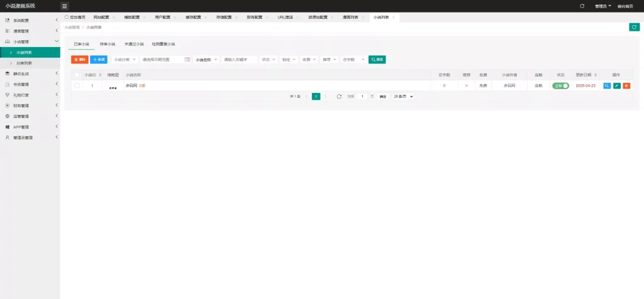
Task: Click the 请选择日期范围 date field
Action: coord(165,60)
